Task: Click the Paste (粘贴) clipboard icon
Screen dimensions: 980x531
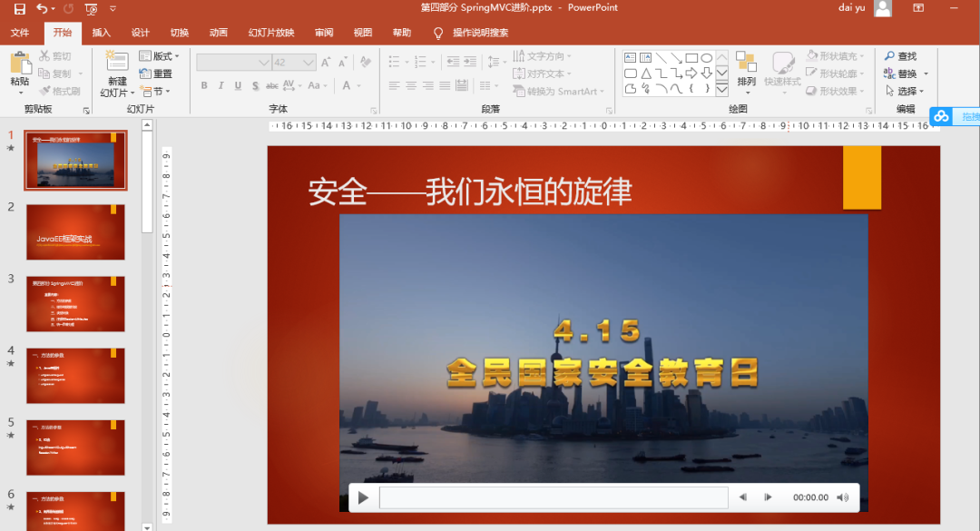Action: (20, 64)
